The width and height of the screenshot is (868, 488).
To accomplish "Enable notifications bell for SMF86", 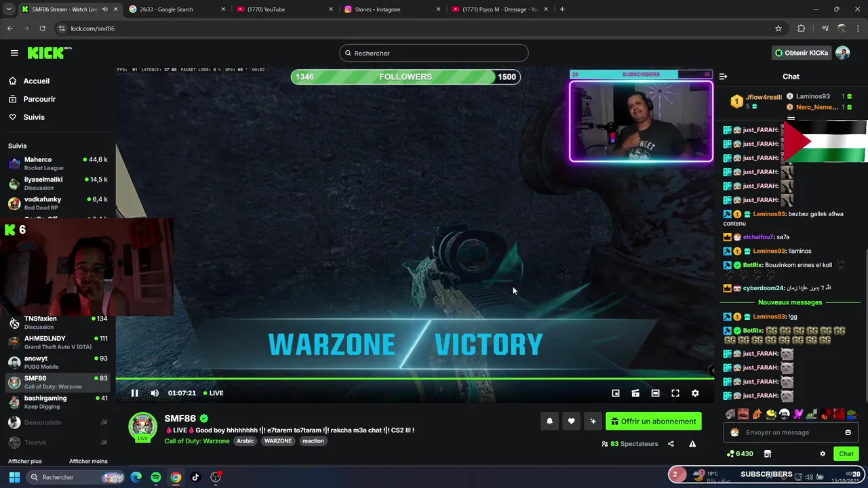I will coord(549,422).
